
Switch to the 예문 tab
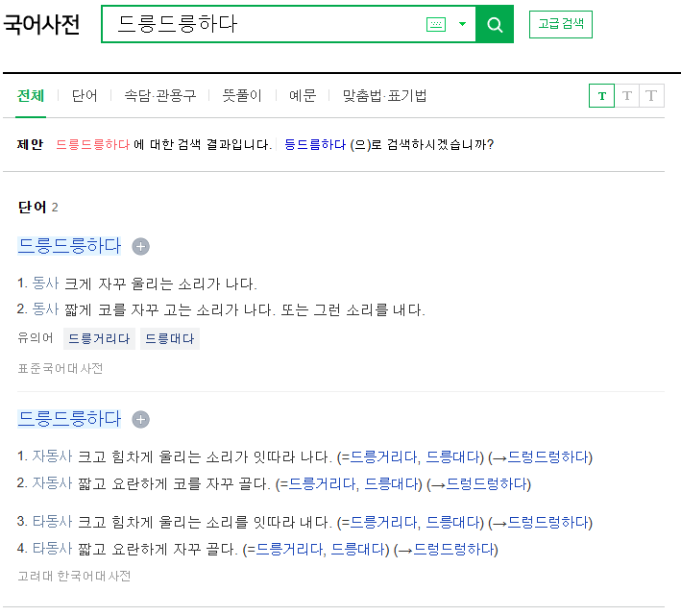pyautogui.click(x=303, y=96)
